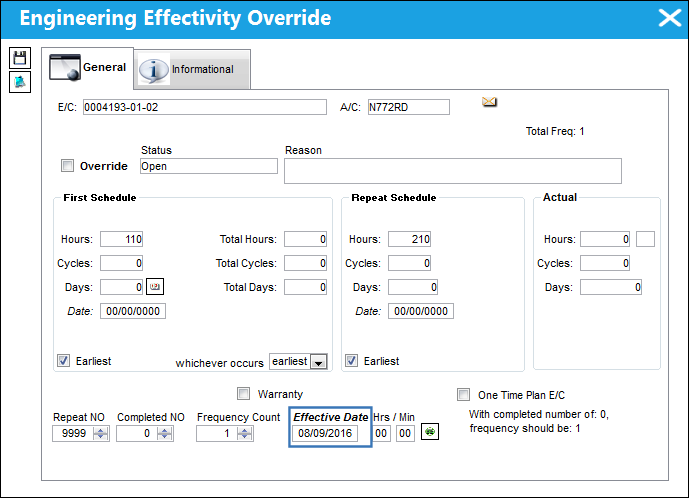This screenshot has width=689, height=498.
Task: Click the Reason text box
Action: tap(453, 171)
